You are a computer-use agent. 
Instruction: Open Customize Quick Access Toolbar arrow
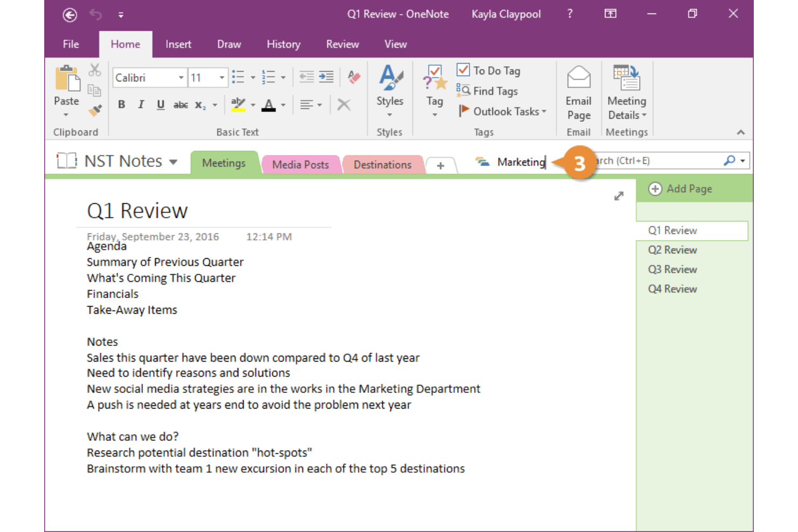(121, 15)
